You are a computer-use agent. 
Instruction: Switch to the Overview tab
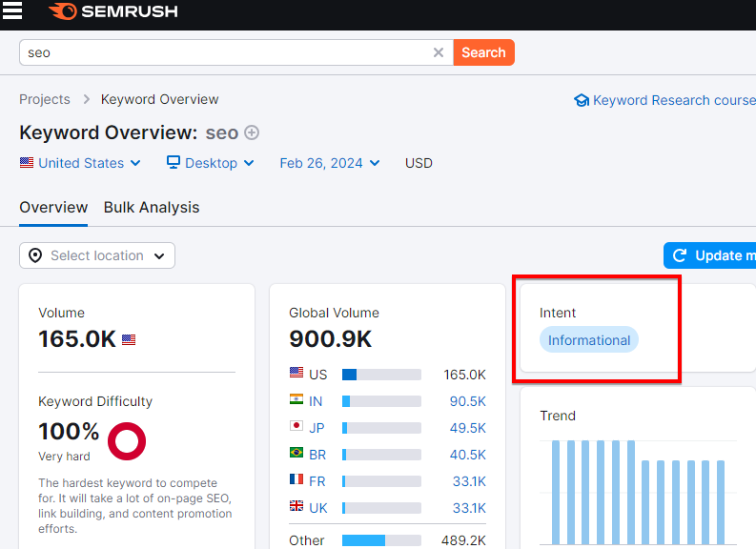(x=53, y=207)
